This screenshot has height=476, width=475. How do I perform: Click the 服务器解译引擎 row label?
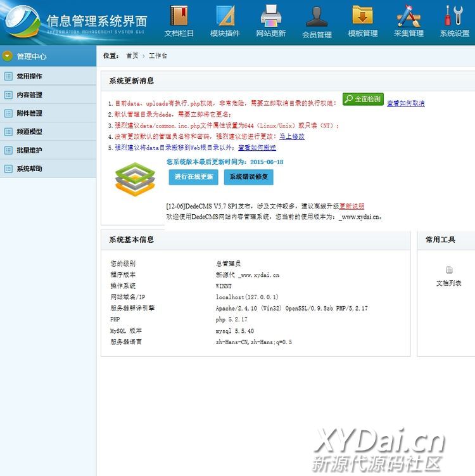pos(132,308)
